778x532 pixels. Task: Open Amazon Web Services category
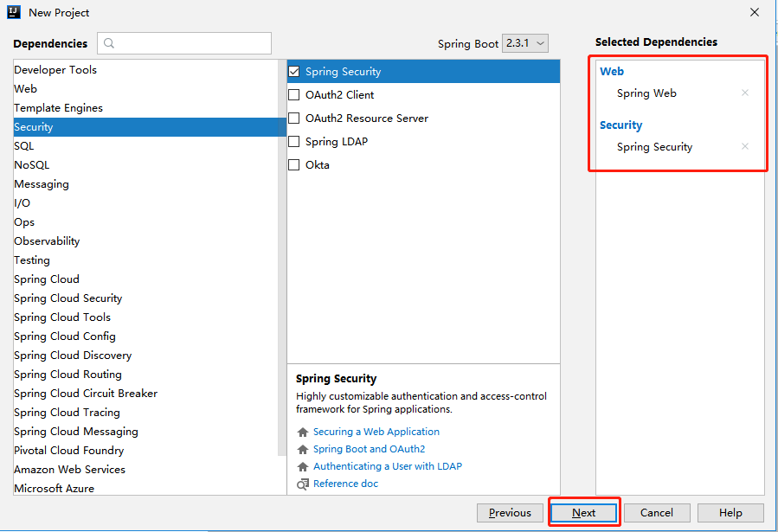145,470
